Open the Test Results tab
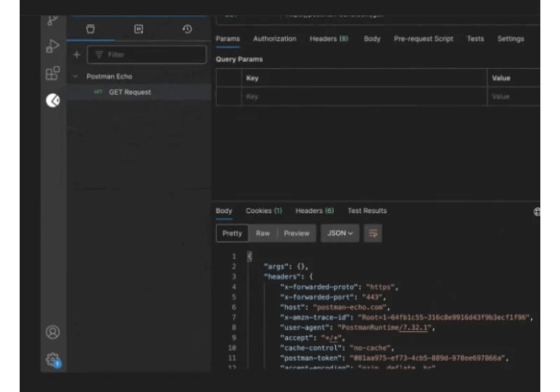560x392 pixels. click(x=367, y=211)
